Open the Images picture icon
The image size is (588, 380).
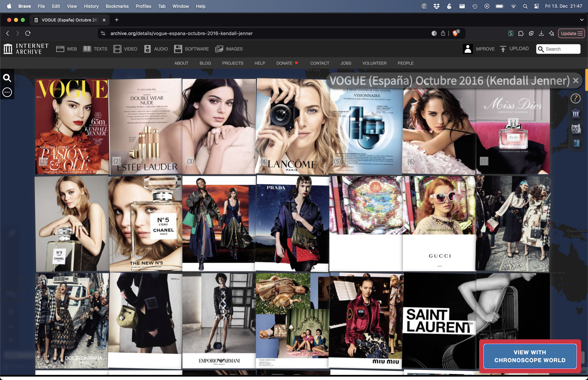pyautogui.click(x=219, y=49)
